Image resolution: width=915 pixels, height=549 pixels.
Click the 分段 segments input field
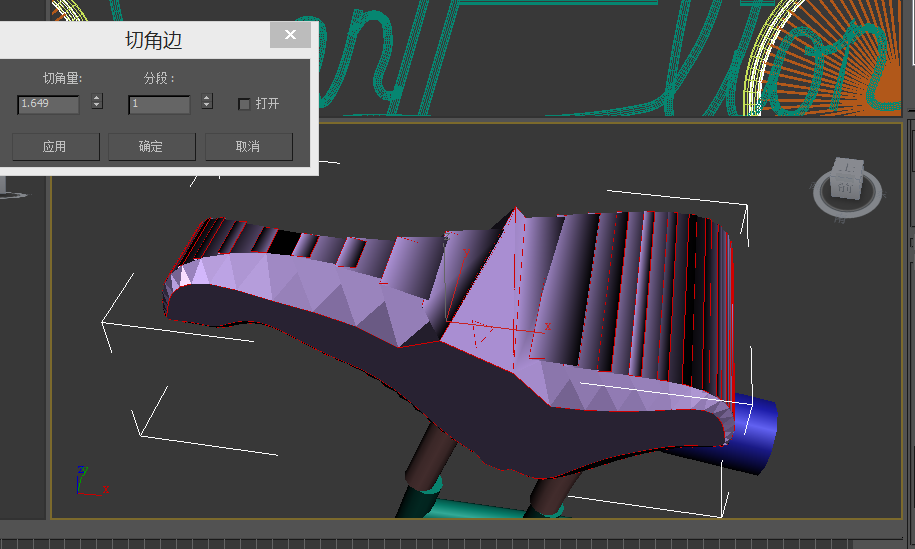(159, 104)
